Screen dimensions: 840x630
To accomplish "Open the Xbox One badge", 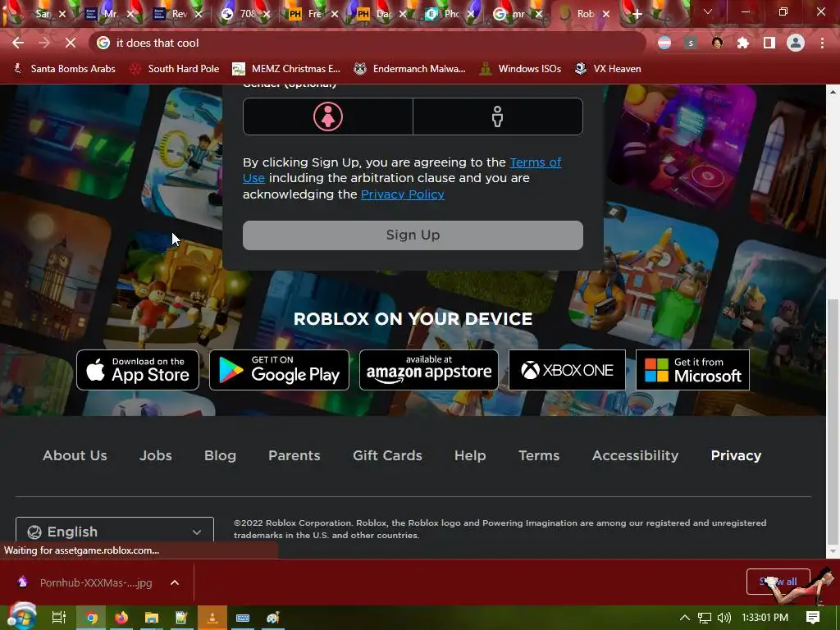I will (x=567, y=370).
